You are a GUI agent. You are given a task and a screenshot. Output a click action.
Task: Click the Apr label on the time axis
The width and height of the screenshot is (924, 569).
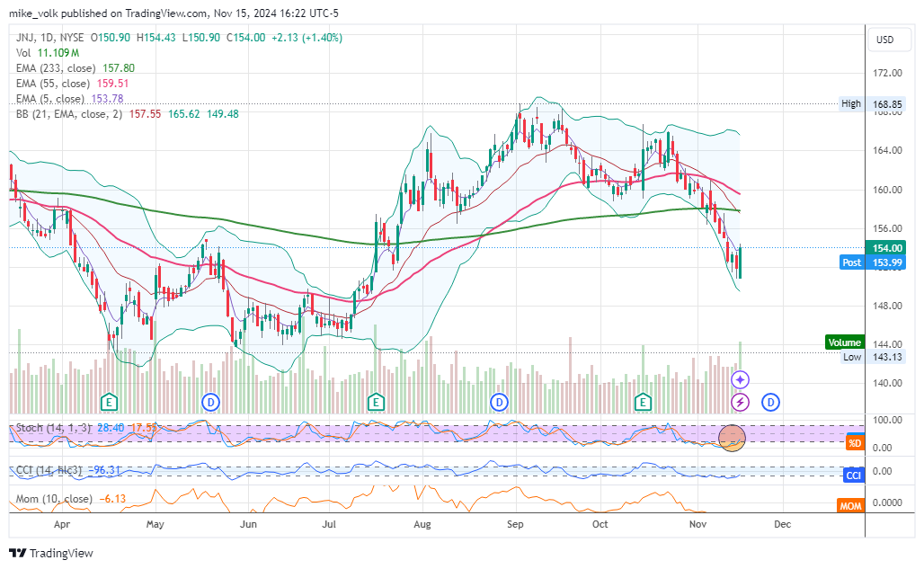coord(62,524)
